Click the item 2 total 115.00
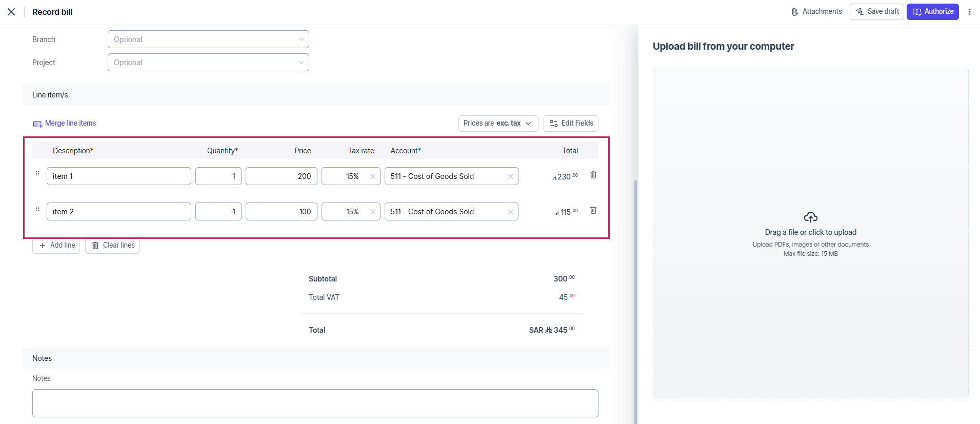Image resolution: width=980 pixels, height=424 pixels. 567,212
